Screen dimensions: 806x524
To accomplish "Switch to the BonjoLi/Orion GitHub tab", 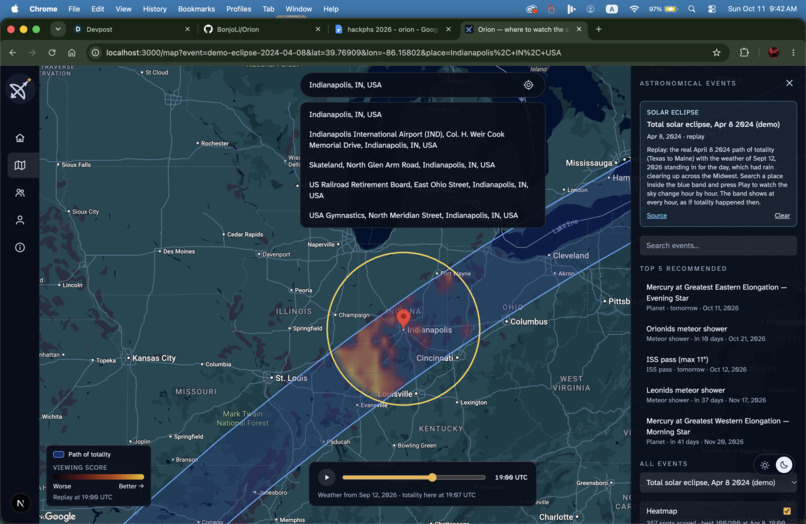I will point(261,29).
